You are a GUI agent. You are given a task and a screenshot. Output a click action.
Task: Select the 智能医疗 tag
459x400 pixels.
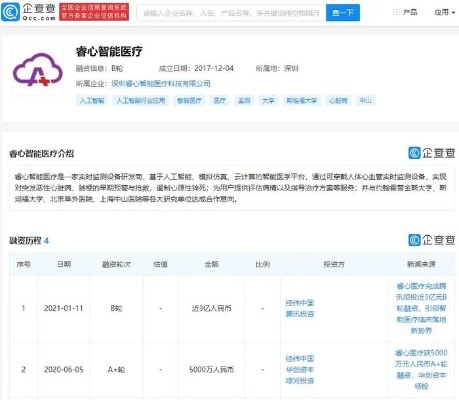point(189,100)
